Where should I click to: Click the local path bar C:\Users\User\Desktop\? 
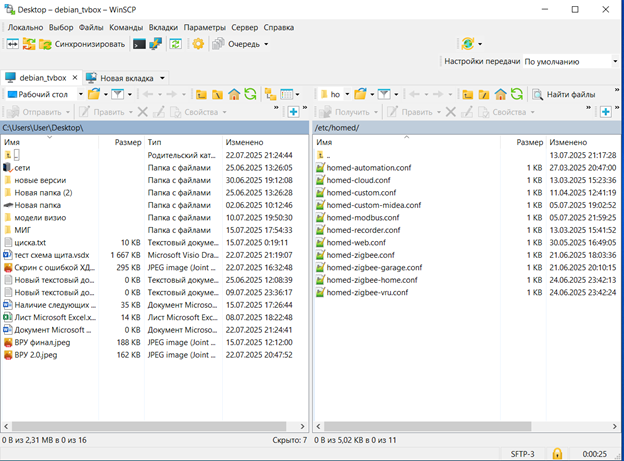pyautogui.click(x=154, y=128)
